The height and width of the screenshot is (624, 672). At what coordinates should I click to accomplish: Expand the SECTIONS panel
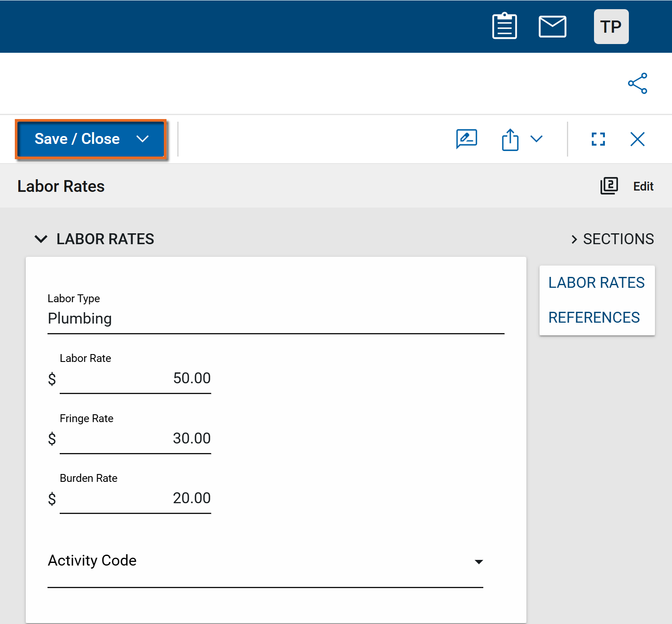click(612, 239)
